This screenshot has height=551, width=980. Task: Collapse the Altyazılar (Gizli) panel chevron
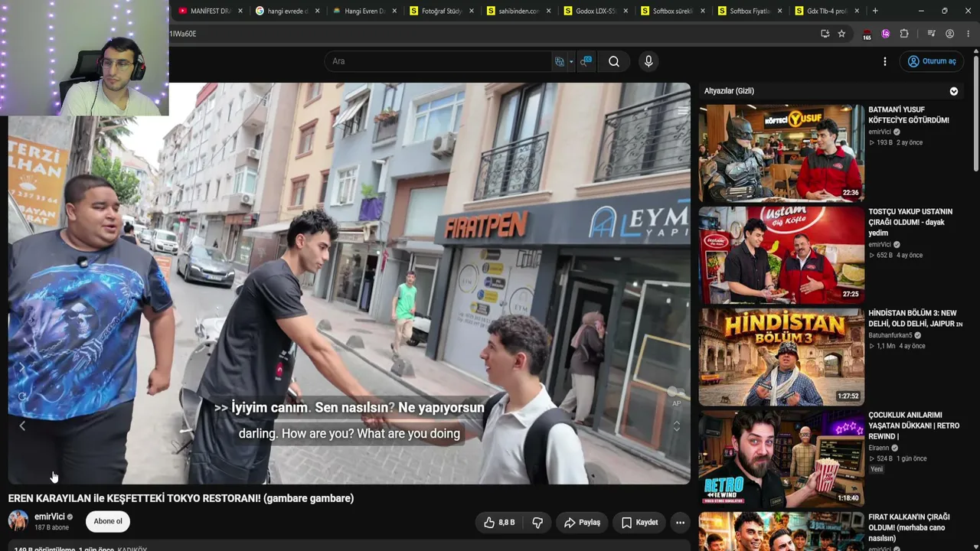click(954, 91)
